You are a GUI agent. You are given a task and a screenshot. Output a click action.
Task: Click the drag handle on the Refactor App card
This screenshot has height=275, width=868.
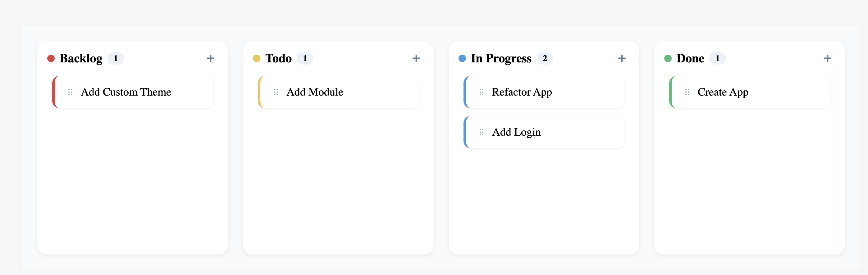pos(482,92)
